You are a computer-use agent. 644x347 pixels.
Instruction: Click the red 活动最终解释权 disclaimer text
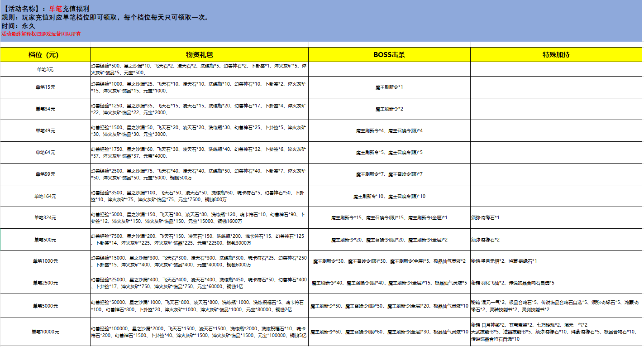tap(41, 34)
